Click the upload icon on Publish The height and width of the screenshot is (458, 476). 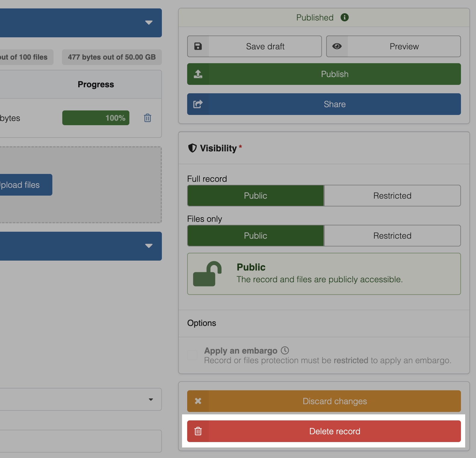(198, 74)
